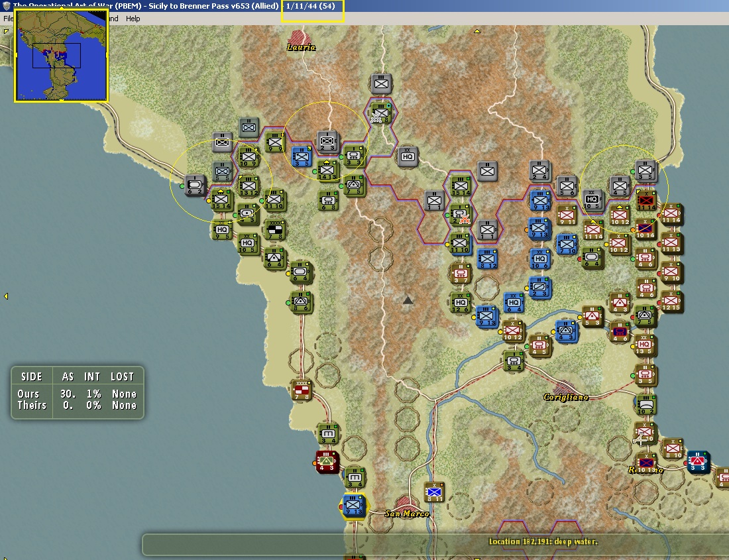Select the gray XX HQ without numbers
Image resolution: width=729 pixels, height=560 pixels.
coord(408,156)
